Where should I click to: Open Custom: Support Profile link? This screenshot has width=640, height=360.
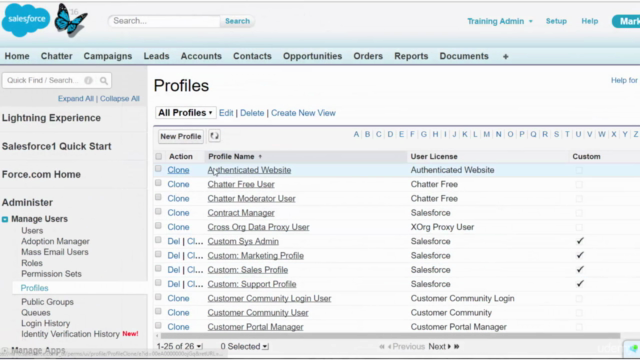[252, 284]
